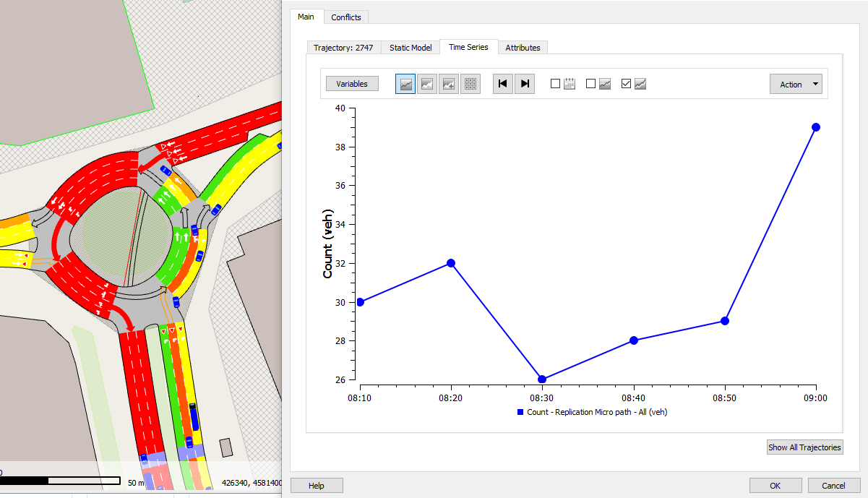Viewport: 868px width, 498px height.
Task: Switch to the Conflicts tab
Action: coord(346,17)
